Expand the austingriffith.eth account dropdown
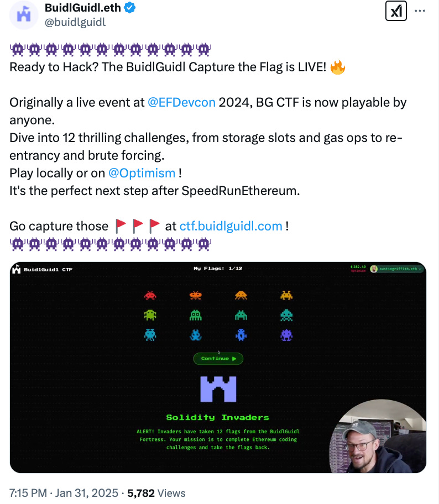Image resolution: width=439 pixels, height=504 pixels. point(396,269)
